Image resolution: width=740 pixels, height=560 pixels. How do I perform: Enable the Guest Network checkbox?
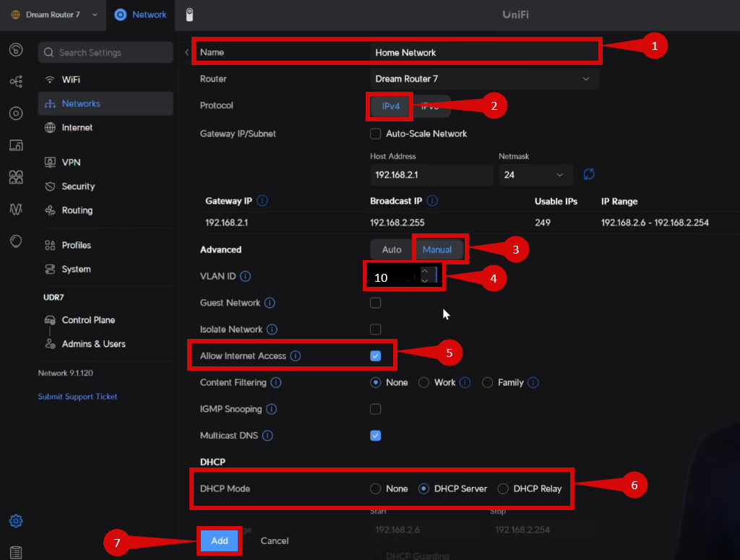tap(376, 303)
